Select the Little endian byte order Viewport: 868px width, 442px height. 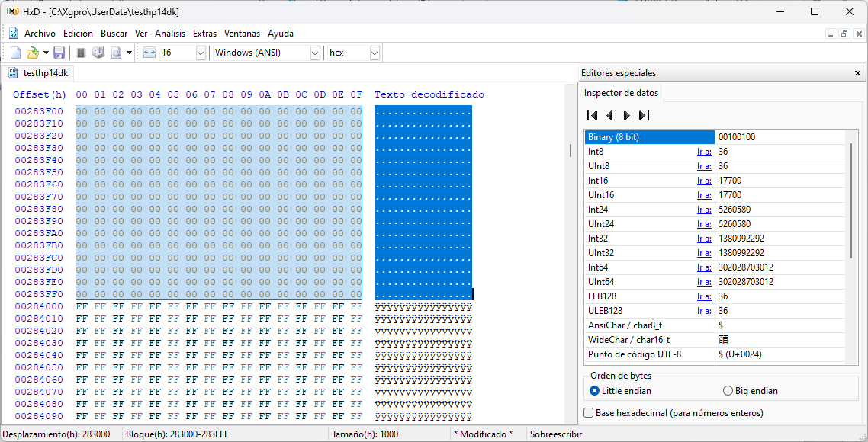pyautogui.click(x=595, y=391)
